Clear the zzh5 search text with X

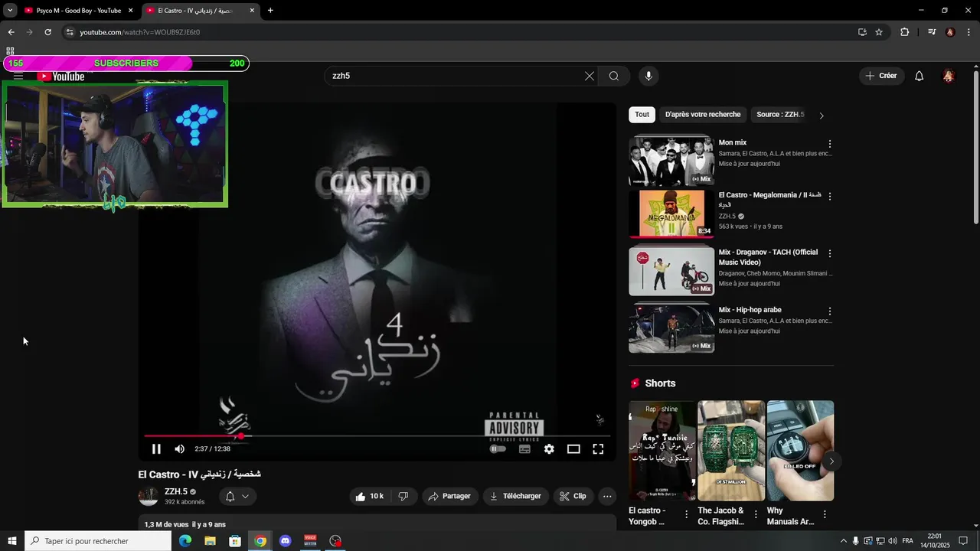[589, 76]
